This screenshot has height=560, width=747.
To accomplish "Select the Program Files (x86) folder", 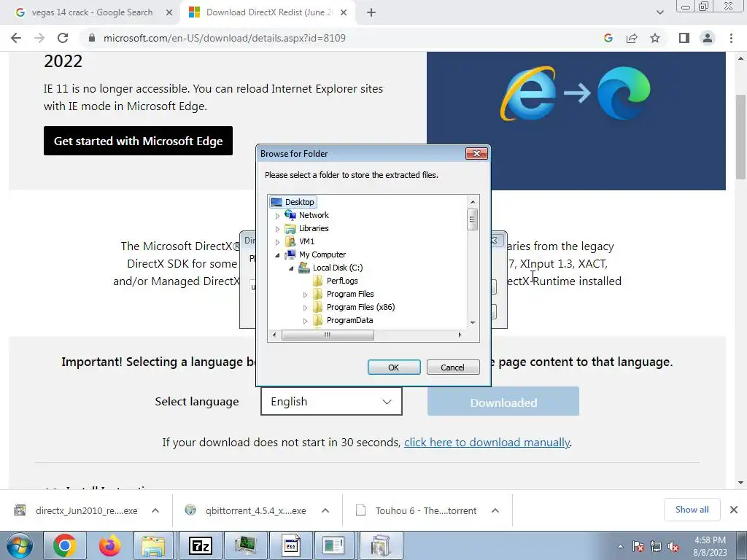I will click(x=360, y=307).
